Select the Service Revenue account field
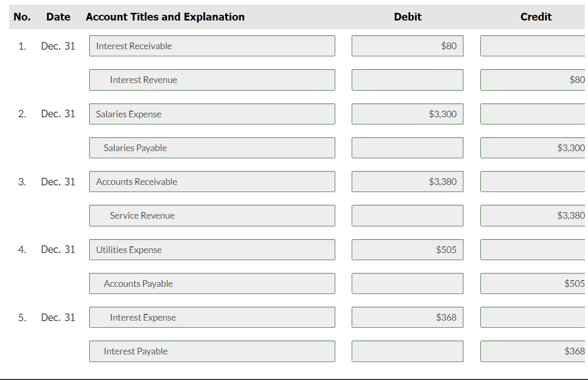Viewport: 588px width, 380px height. click(x=212, y=215)
